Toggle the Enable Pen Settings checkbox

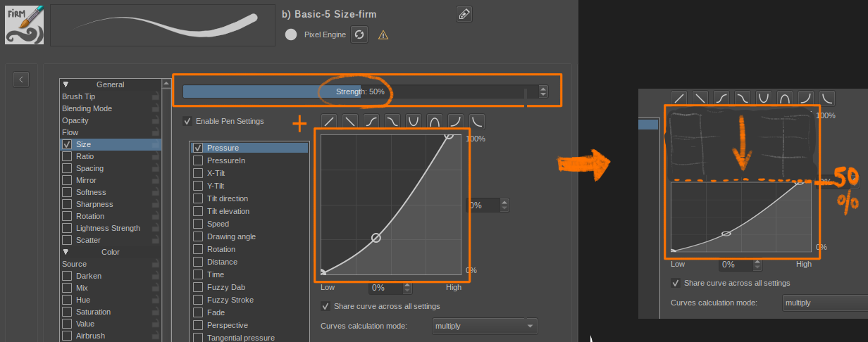click(x=187, y=121)
